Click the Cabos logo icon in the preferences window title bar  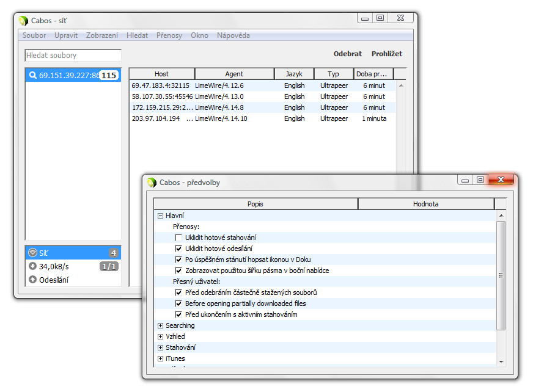click(152, 183)
